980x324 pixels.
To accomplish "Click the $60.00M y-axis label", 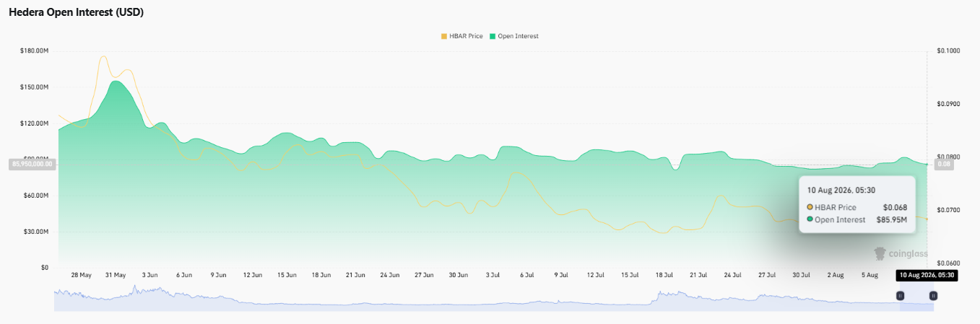I will 36,196.
